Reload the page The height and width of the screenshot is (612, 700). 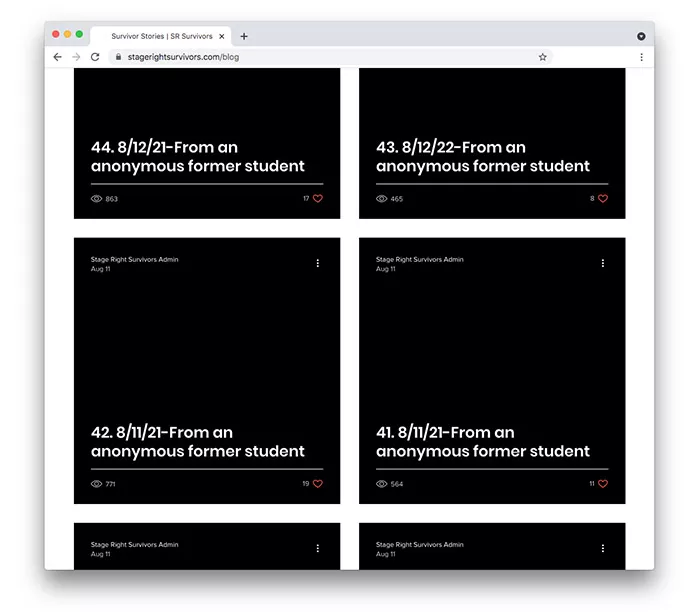coord(95,57)
